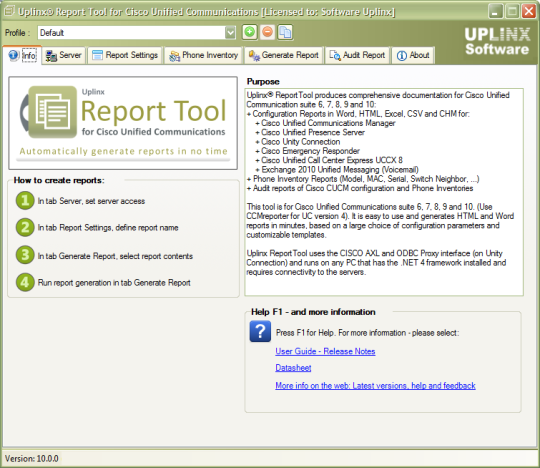
Task: Click the 'Version: 10.0.0' status bar text
Action: coord(31,459)
